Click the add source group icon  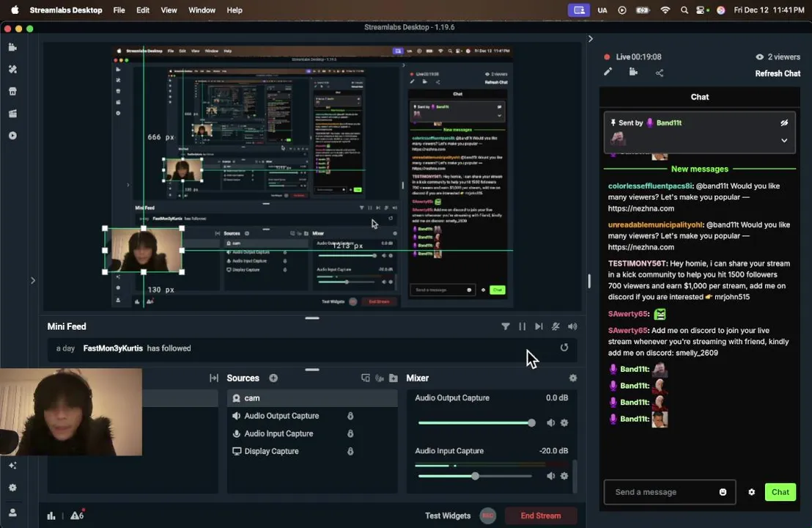pyautogui.click(x=366, y=378)
